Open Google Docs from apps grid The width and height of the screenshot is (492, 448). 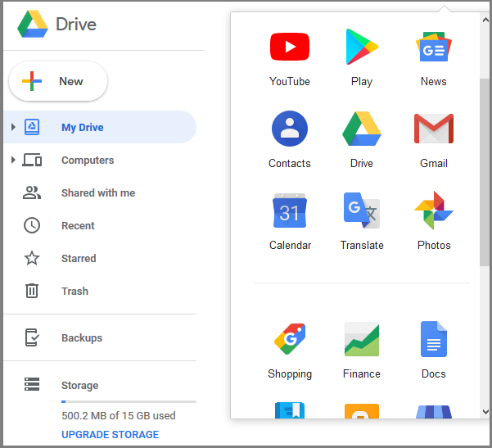pyautogui.click(x=434, y=339)
